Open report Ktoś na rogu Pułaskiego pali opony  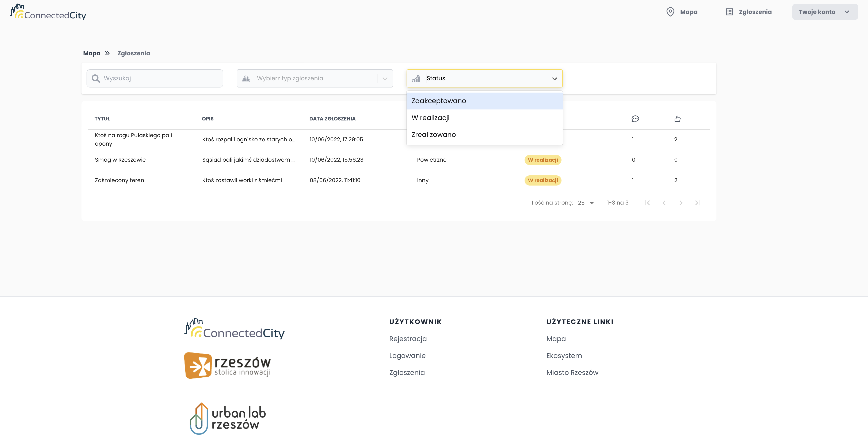coord(133,139)
